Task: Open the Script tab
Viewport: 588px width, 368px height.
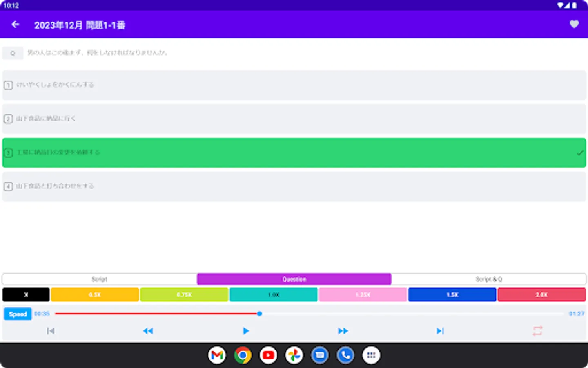Action: pyautogui.click(x=99, y=279)
